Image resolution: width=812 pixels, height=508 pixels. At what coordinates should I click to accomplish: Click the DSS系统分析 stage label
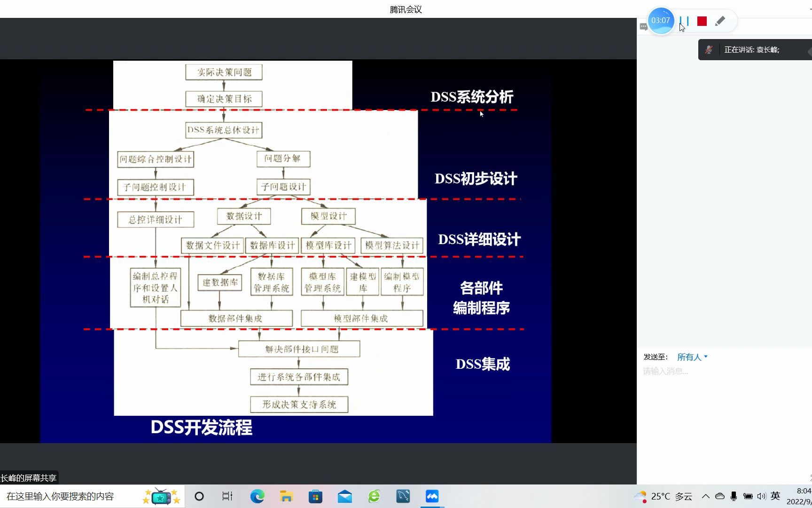(x=472, y=97)
